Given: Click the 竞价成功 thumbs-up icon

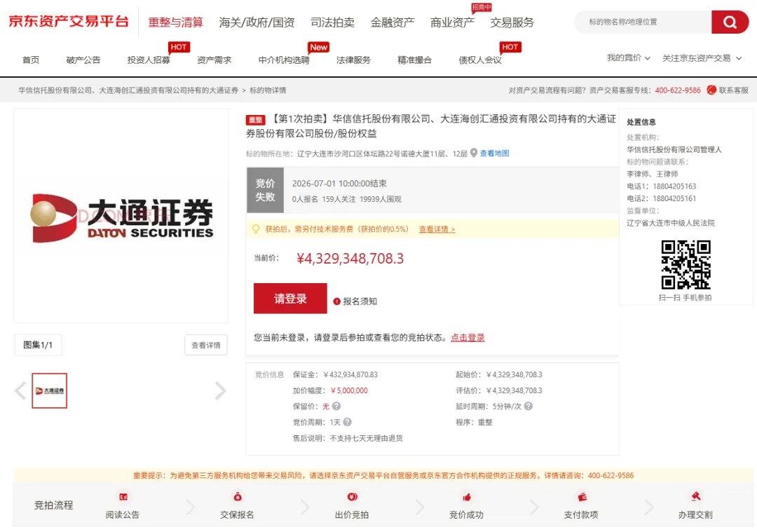Looking at the screenshot, I should 466,497.
